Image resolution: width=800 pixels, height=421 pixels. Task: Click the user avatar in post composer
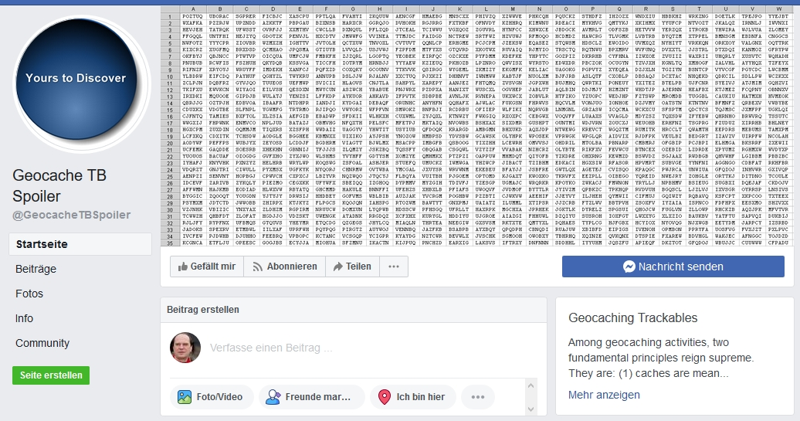(x=185, y=348)
